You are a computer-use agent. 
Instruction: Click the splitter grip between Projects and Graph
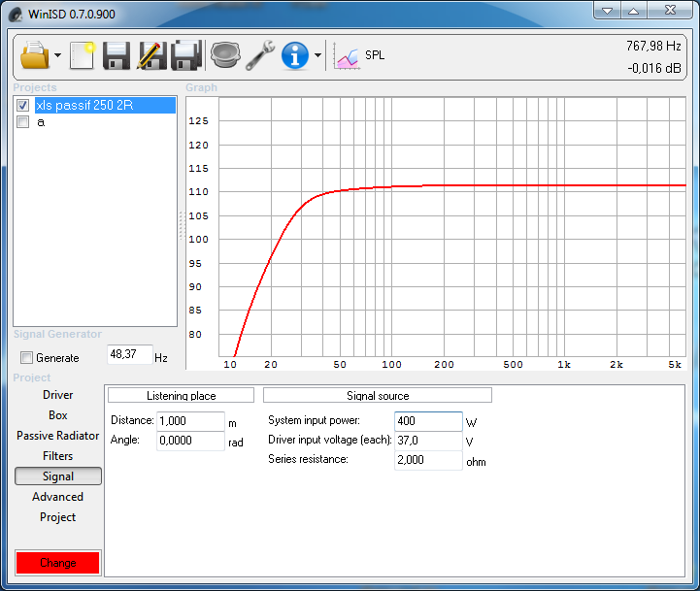(182, 225)
